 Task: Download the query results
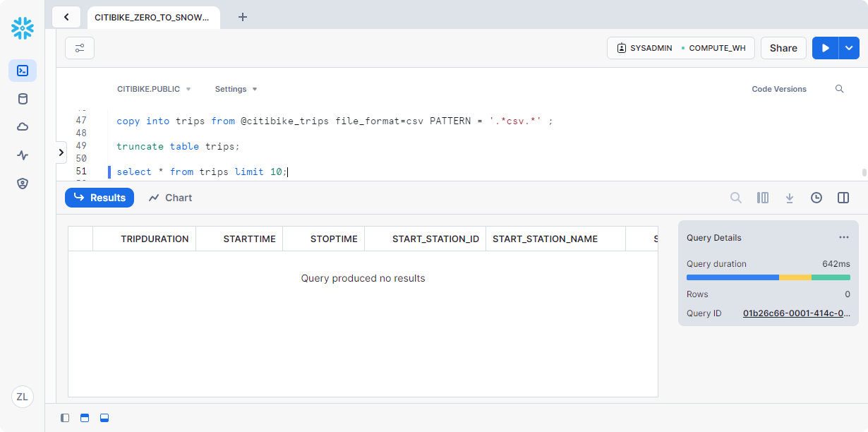pyautogui.click(x=790, y=198)
